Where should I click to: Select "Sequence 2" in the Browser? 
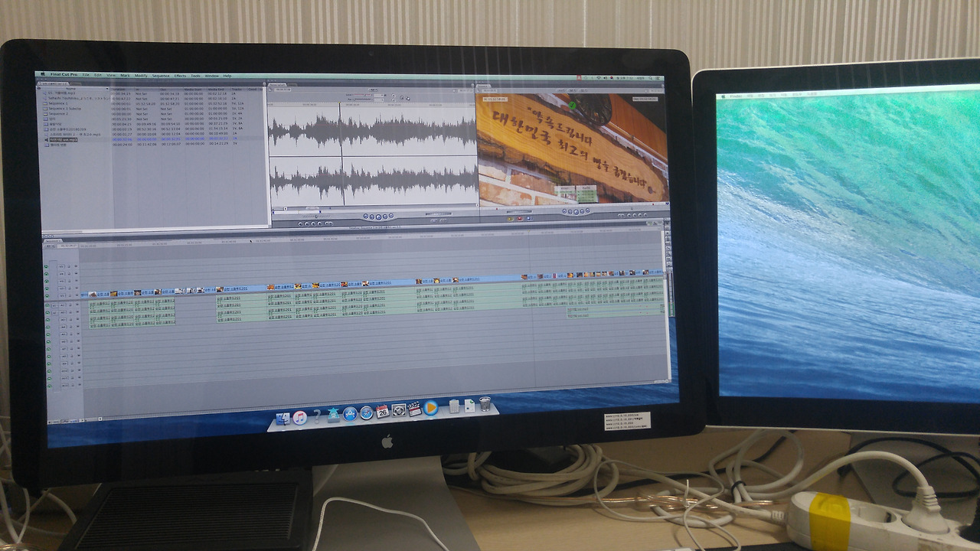click(x=59, y=113)
